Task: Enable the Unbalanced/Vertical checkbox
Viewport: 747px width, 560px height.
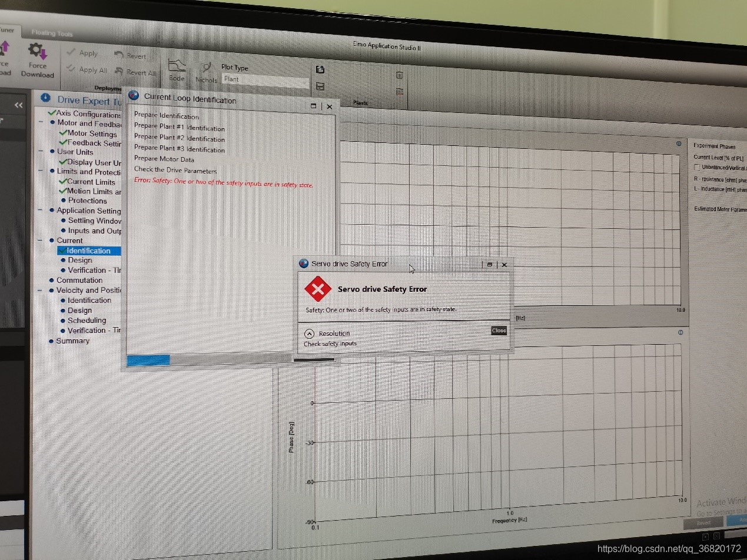Action: tap(697, 168)
